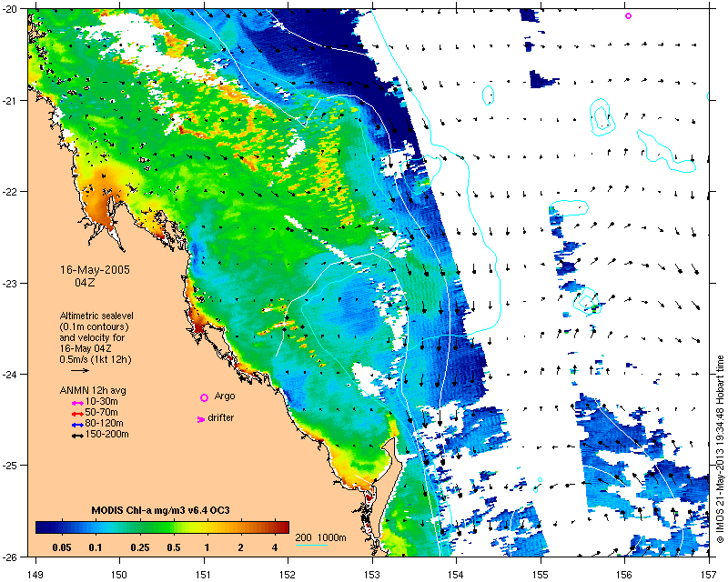
Task: Click the latitude axis label -26
Action: pyautogui.click(x=10, y=557)
